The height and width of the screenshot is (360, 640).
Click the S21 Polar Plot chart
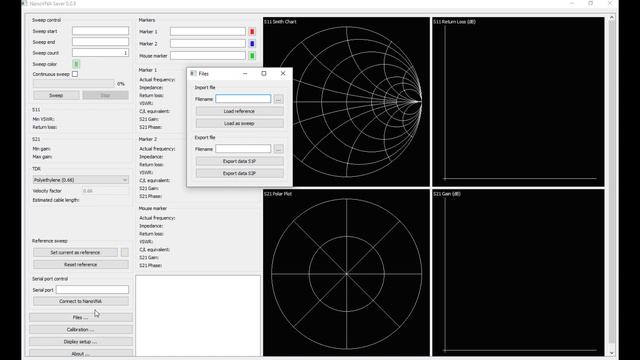click(x=346, y=273)
